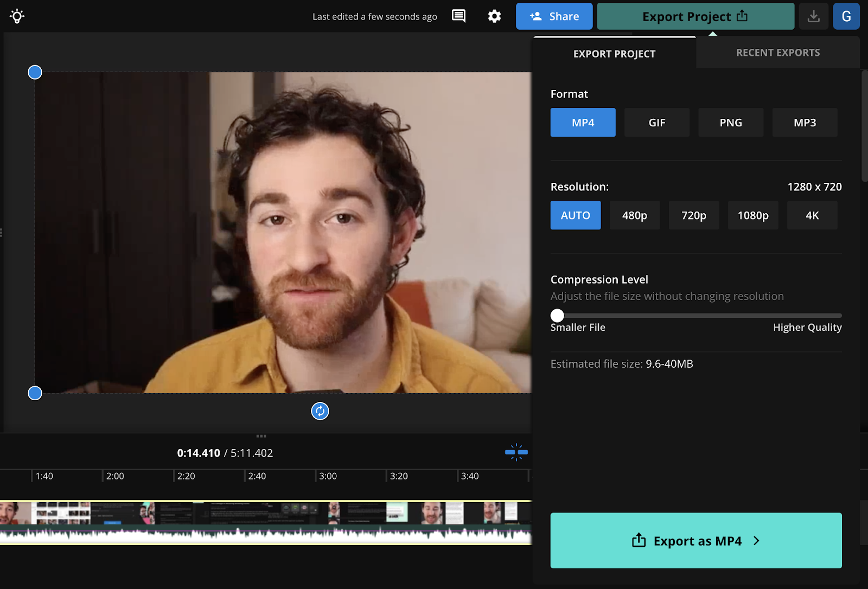Image resolution: width=868 pixels, height=589 pixels.
Task: Click the timeline panel resize dots
Action: tap(261, 436)
